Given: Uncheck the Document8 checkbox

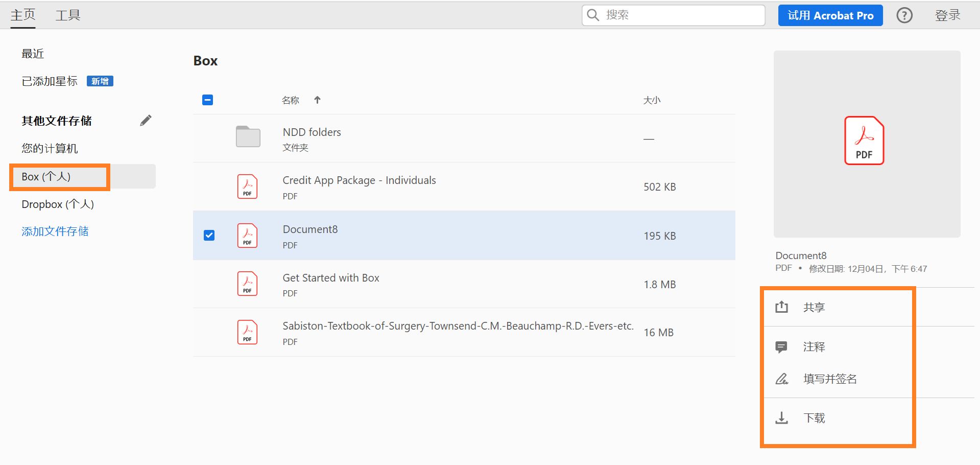Looking at the screenshot, I should [x=209, y=235].
